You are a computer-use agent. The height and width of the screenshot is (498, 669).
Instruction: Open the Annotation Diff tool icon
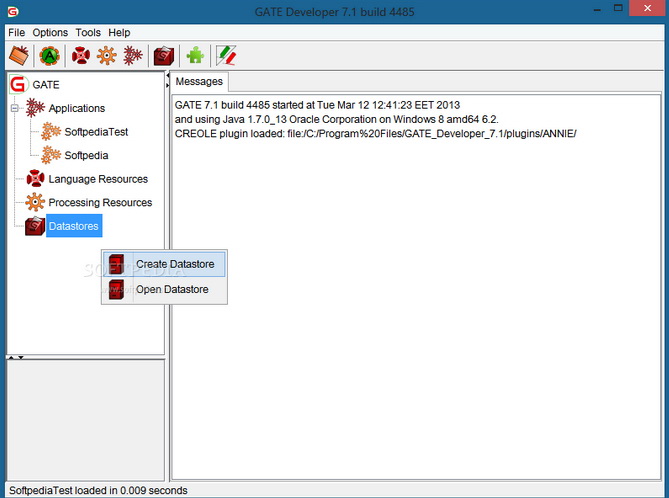226,55
